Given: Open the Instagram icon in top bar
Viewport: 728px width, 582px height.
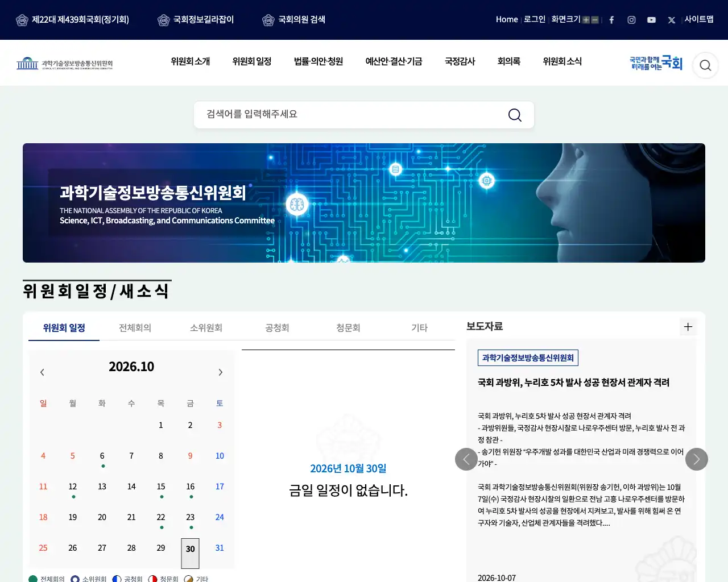Looking at the screenshot, I should pos(631,20).
